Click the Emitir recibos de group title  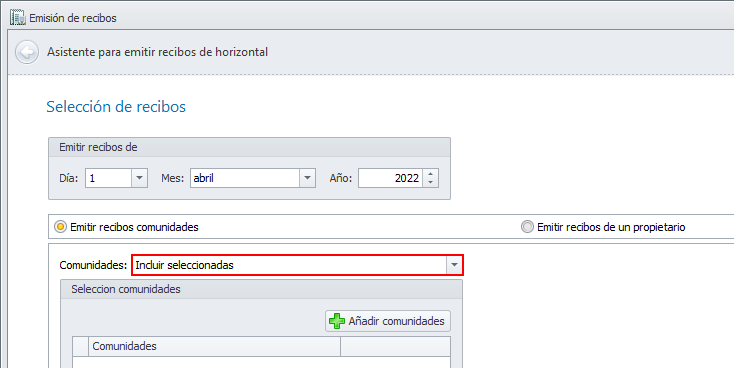[98, 147]
